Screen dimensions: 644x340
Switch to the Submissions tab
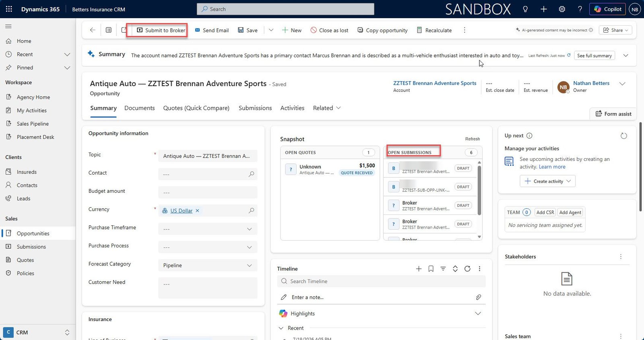tap(255, 108)
